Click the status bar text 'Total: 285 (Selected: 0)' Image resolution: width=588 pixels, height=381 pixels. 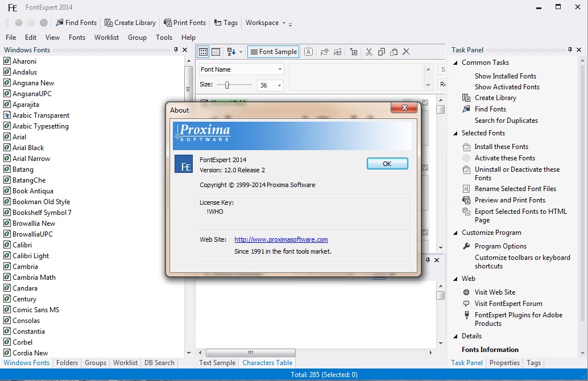point(324,375)
